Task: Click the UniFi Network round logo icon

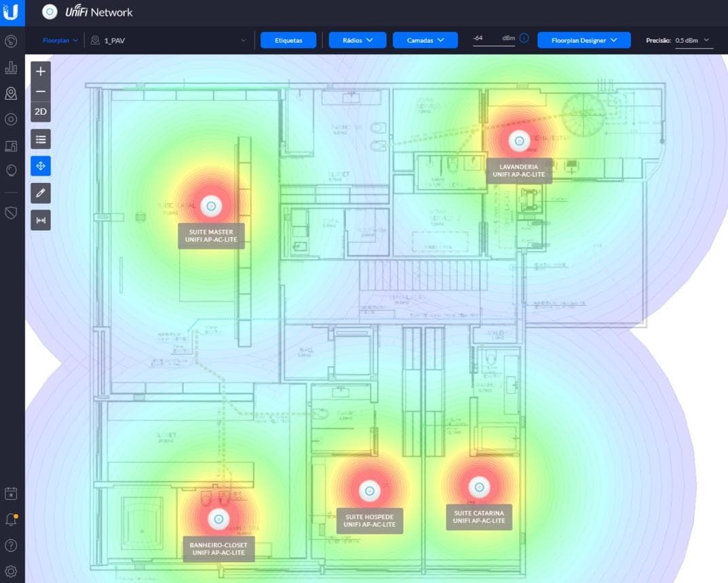Action: pos(50,12)
